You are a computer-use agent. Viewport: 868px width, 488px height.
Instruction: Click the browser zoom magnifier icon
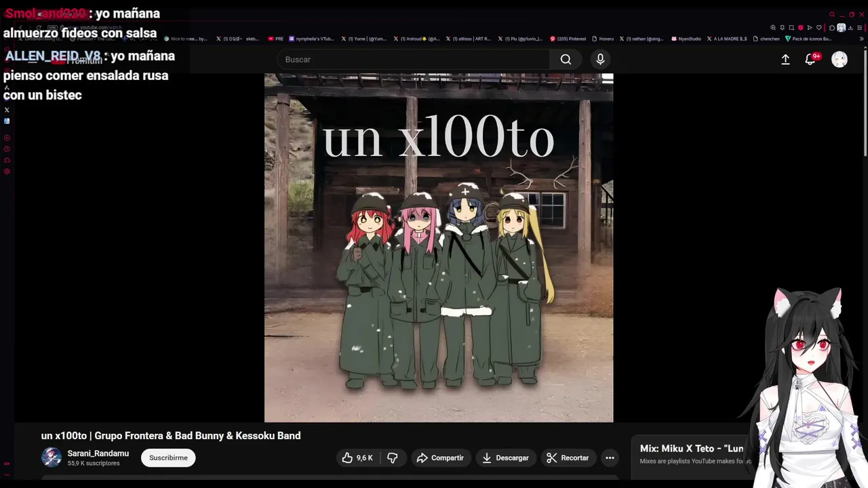tap(773, 28)
